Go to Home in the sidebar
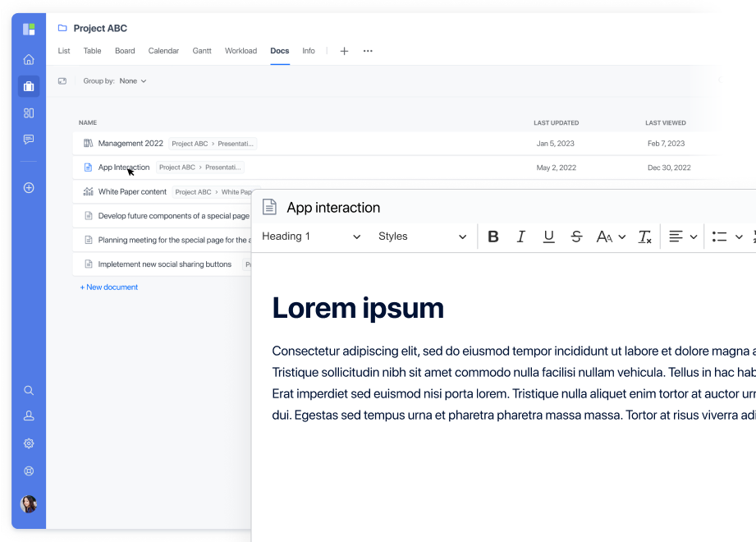The width and height of the screenshot is (756, 542). pos(29,59)
